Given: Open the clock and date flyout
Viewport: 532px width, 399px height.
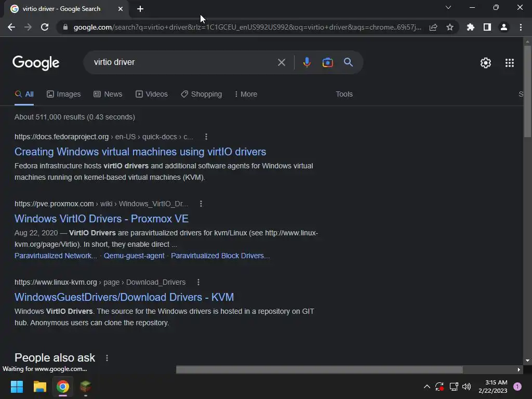Looking at the screenshot, I should (x=493, y=387).
